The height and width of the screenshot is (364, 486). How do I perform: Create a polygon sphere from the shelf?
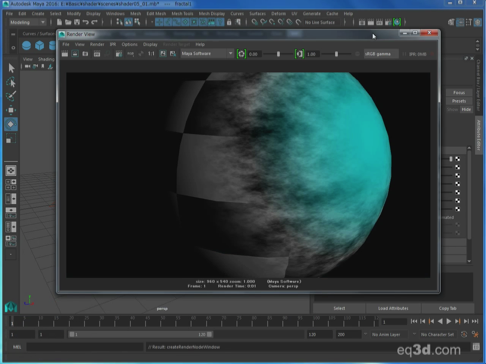[x=26, y=45]
